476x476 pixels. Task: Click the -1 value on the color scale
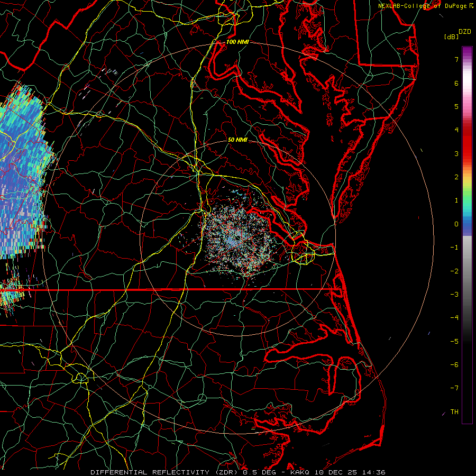pyautogui.click(x=454, y=248)
